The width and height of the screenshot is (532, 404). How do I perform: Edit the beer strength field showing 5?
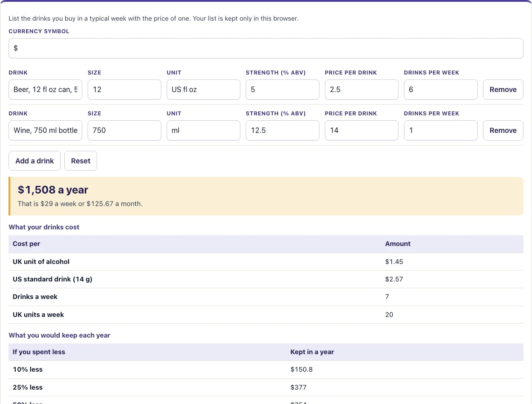pos(282,89)
